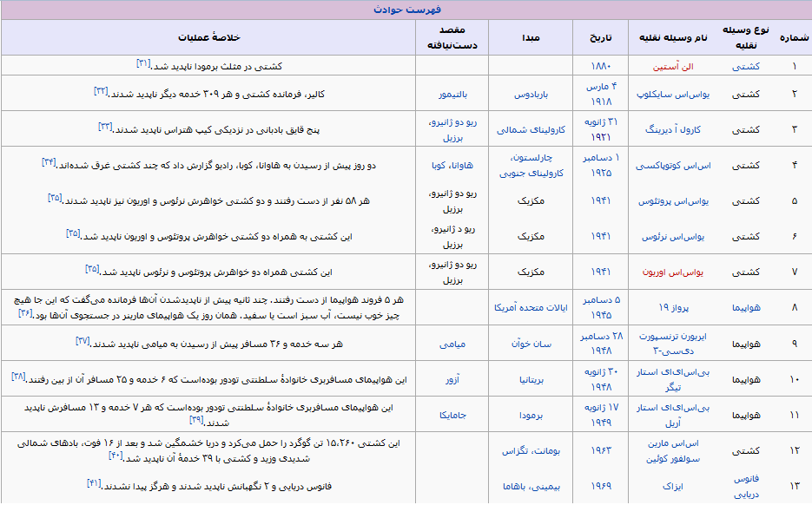Jump to citation [۳۳]

pos(105,127)
